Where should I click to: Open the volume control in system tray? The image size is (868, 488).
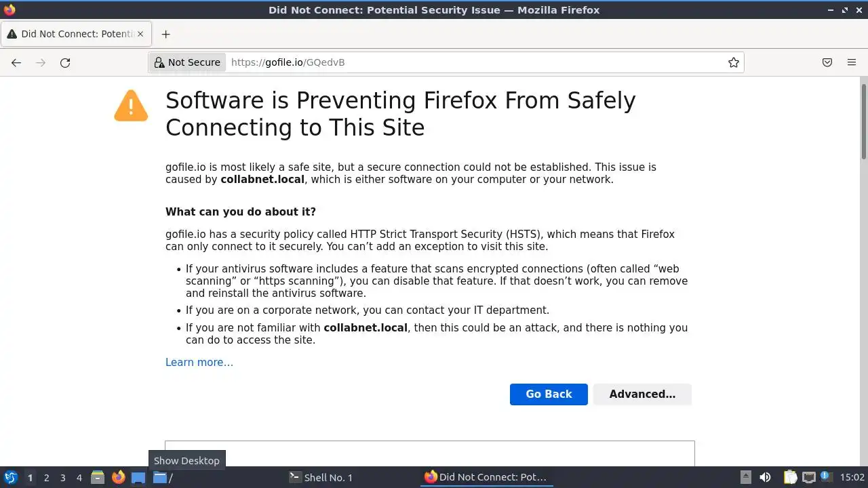765,477
